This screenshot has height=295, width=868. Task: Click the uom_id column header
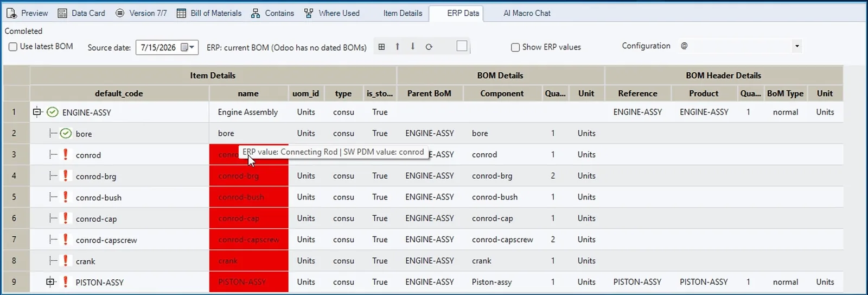coord(305,93)
